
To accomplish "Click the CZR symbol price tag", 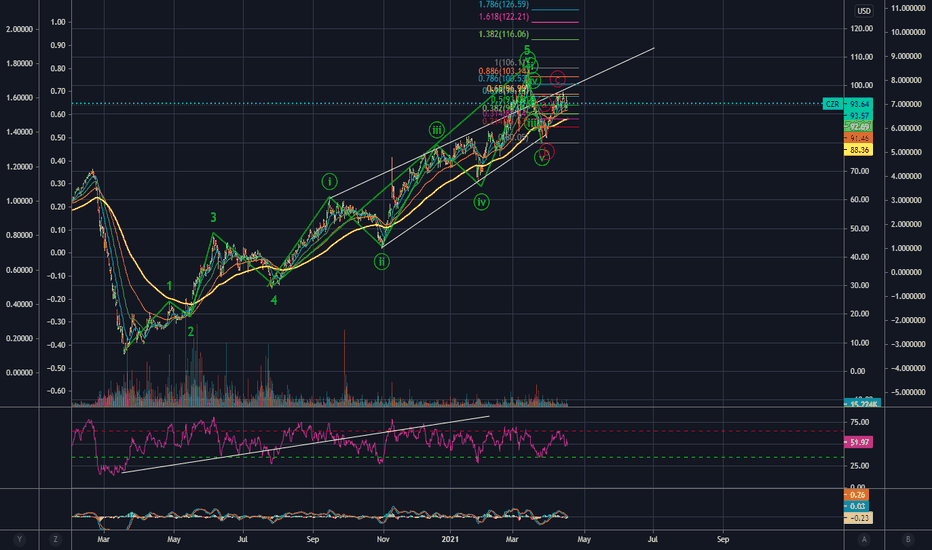I will (x=832, y=104).
